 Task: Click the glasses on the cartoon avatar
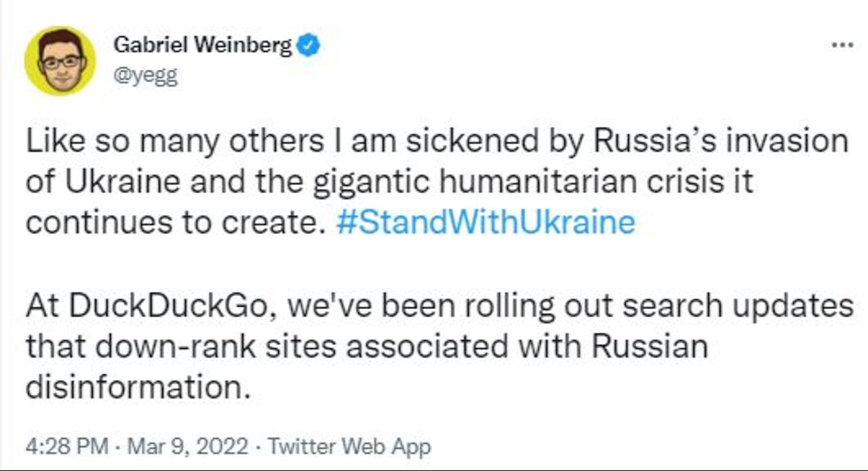(60, 62)
